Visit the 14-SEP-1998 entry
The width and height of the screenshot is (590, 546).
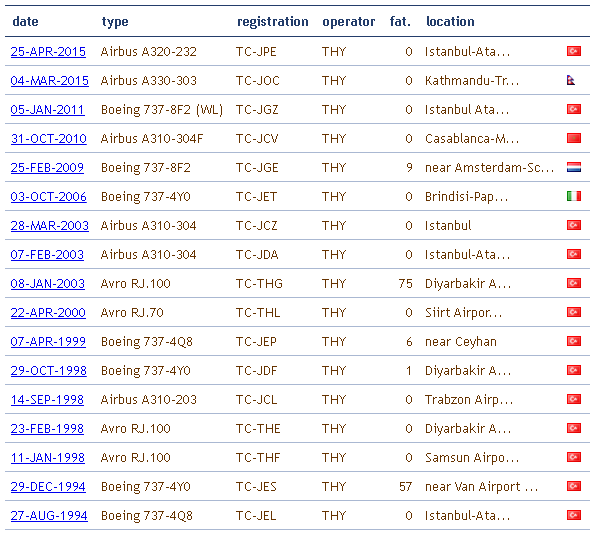(x=47, y=399)
